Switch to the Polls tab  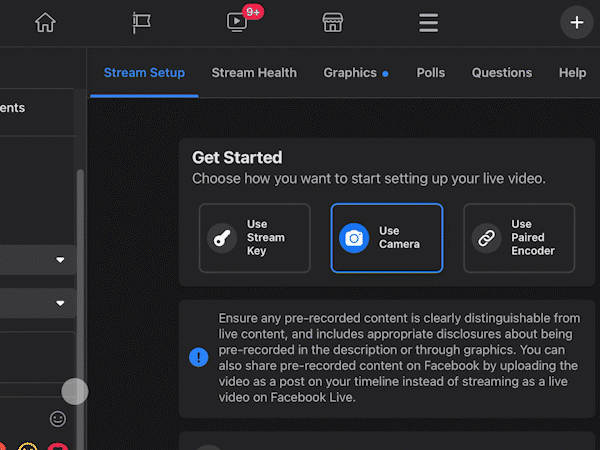pos(431,73)
